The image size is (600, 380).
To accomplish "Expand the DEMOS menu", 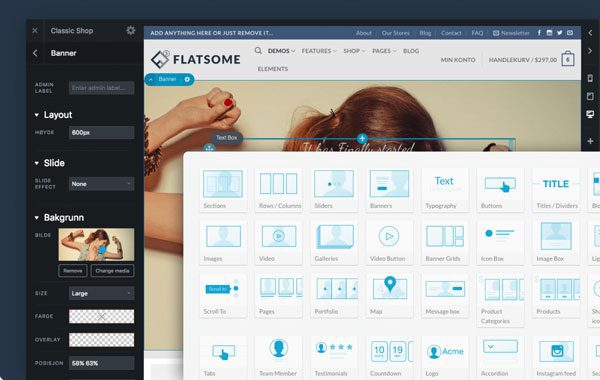I will pyautogui.click(x=281, y=51).
